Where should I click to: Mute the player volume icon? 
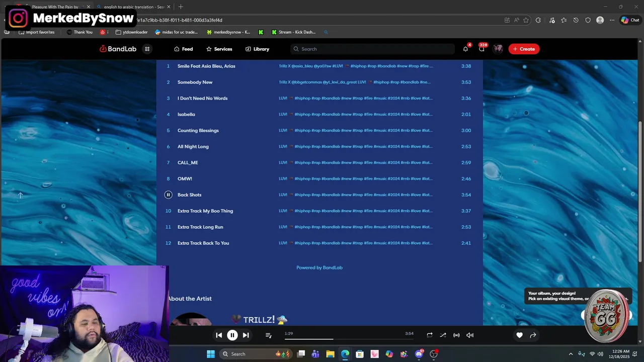[x=470, y=335]
